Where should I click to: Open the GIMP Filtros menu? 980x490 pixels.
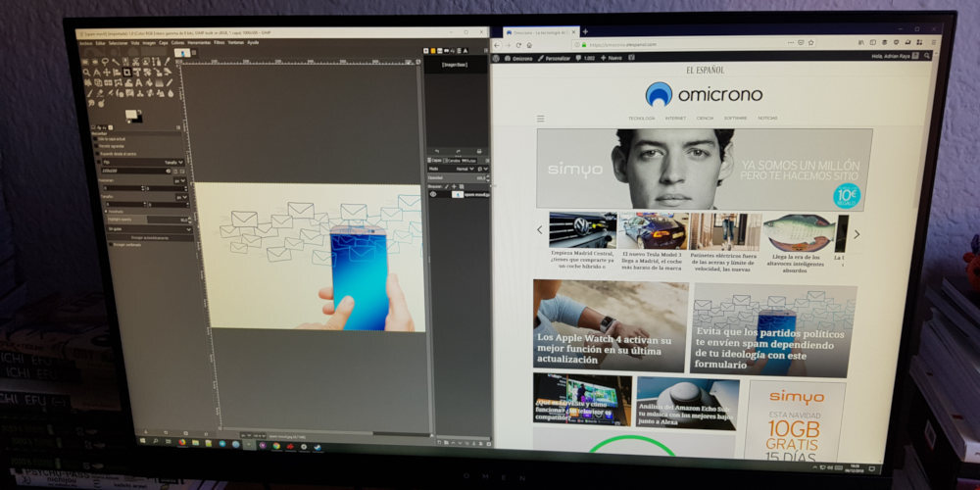220,43
